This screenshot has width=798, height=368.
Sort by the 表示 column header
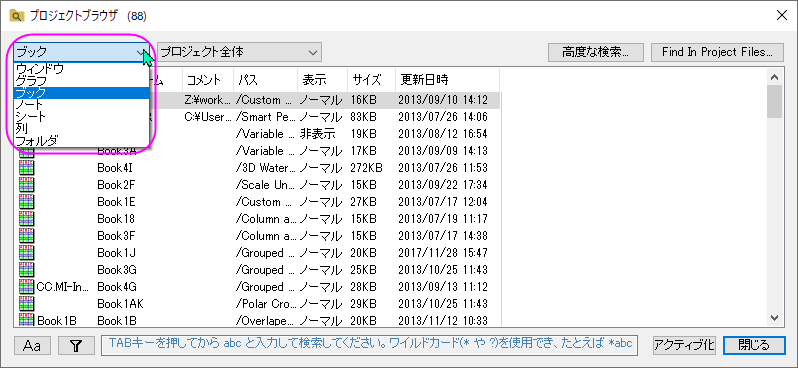[322, 79]
